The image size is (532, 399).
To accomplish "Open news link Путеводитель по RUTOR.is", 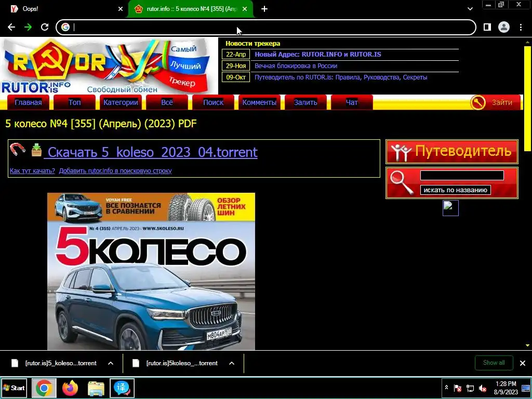I will pos(341,77).
